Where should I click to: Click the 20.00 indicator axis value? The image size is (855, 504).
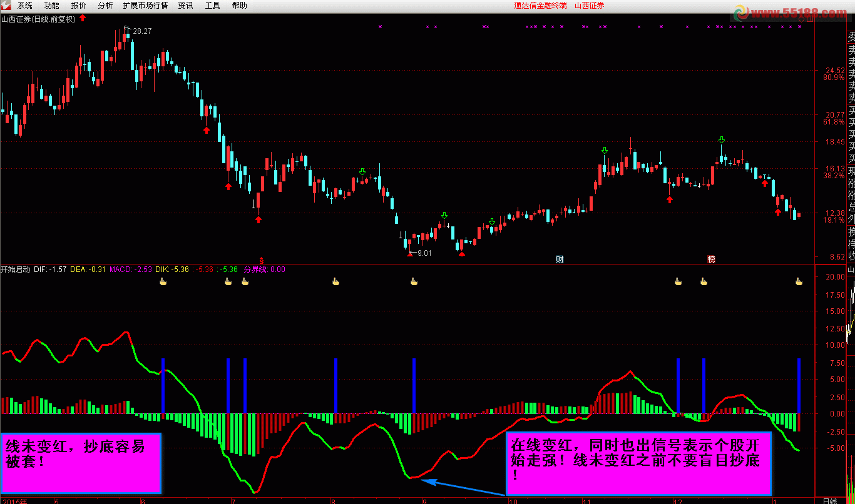point(835,276)
